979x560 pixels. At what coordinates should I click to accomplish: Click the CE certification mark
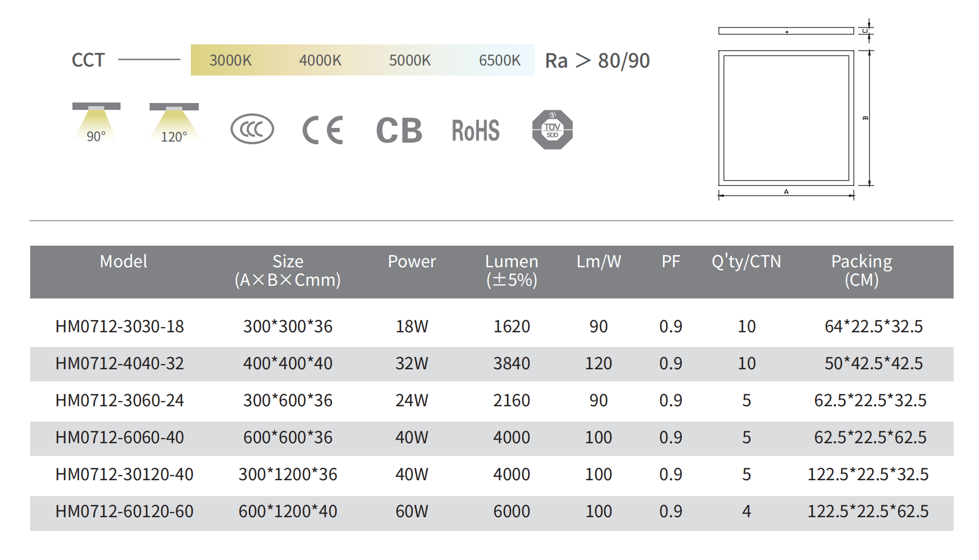[x=323, y=130]
